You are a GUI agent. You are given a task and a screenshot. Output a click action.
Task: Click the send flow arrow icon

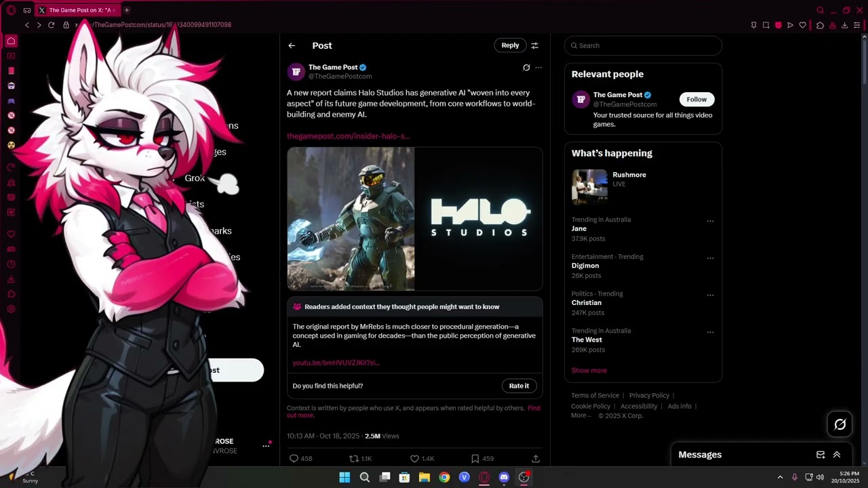pyautogui.click(x=790, y=25)
